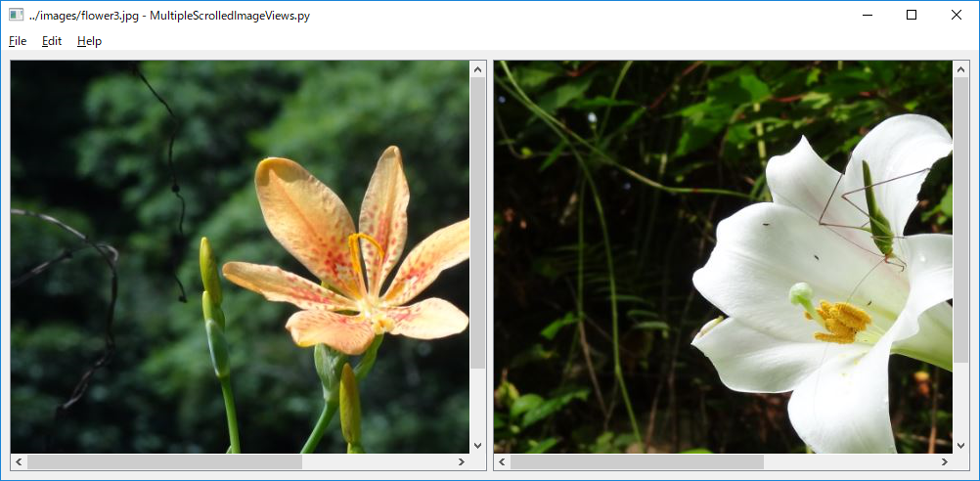Open the Help menu
Screen dimensions: 980x481
click(x=89, y=41)
